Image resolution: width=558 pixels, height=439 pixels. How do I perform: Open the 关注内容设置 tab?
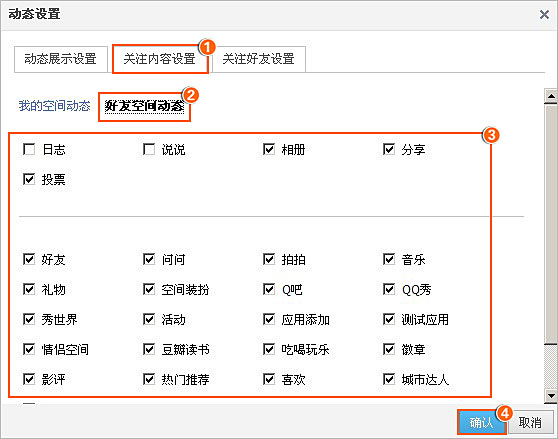(160, 59)
